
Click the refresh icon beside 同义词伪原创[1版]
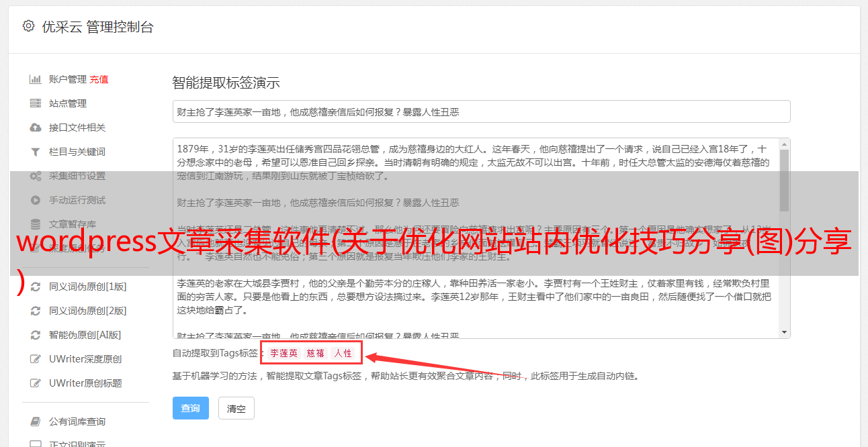tap(36, 287)
